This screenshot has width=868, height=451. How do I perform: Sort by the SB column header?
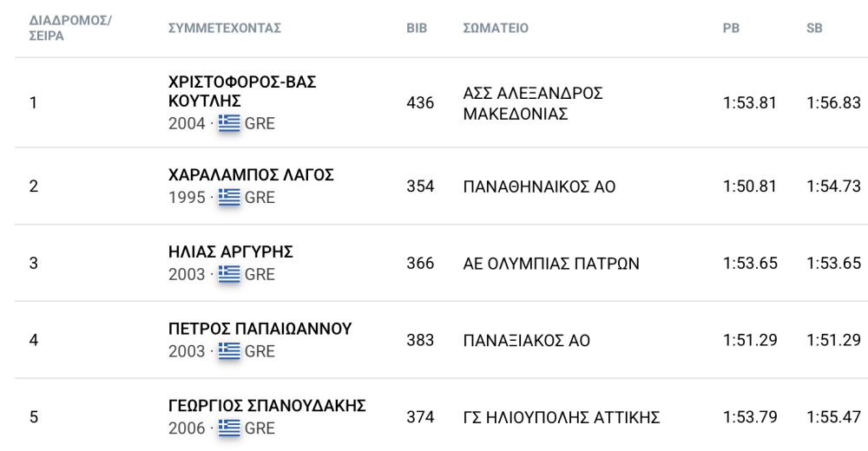point(814,29)
